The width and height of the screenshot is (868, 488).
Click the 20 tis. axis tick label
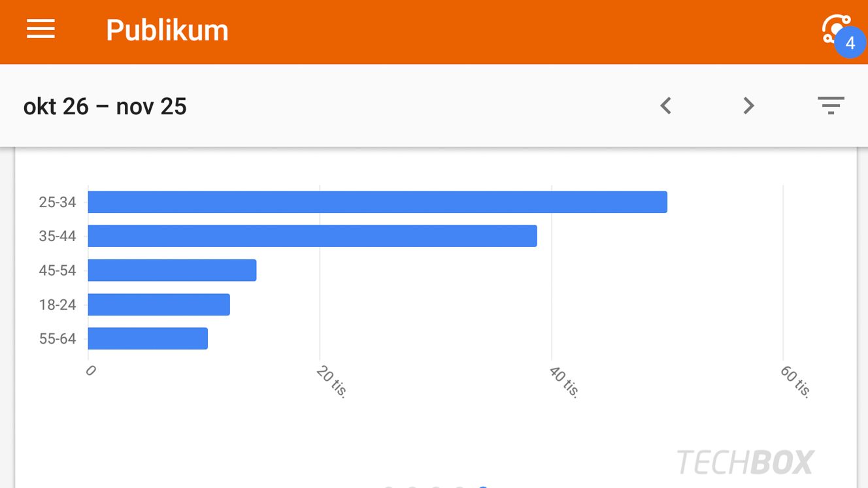(332, 382)
